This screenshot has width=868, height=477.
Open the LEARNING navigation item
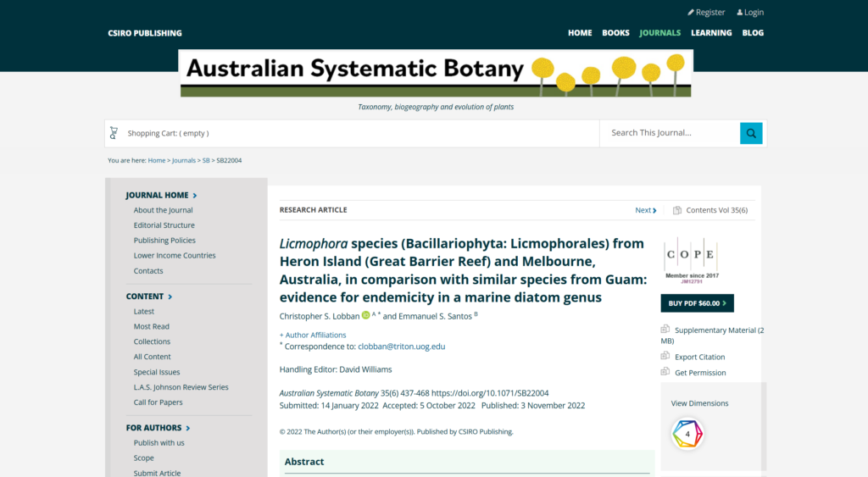(x=711, y=33)
